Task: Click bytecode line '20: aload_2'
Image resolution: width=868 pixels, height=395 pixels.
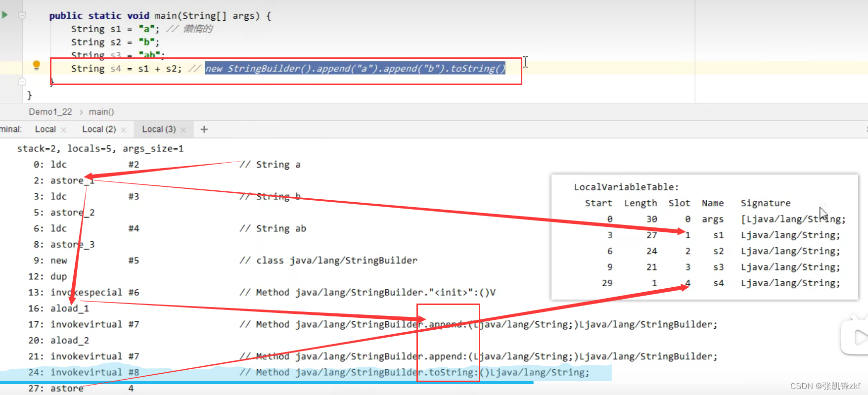Action: pyautogui.click(x=58, y=340)
